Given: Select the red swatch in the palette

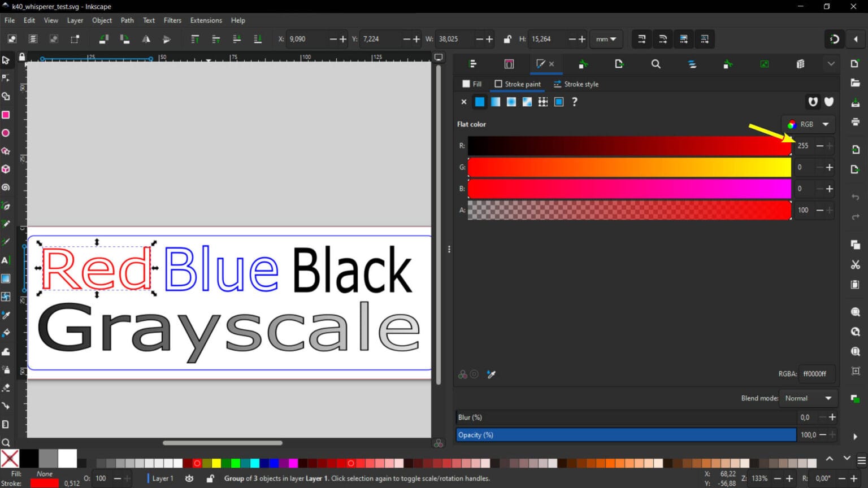Looking at the screenshot, I should [197, 463].
